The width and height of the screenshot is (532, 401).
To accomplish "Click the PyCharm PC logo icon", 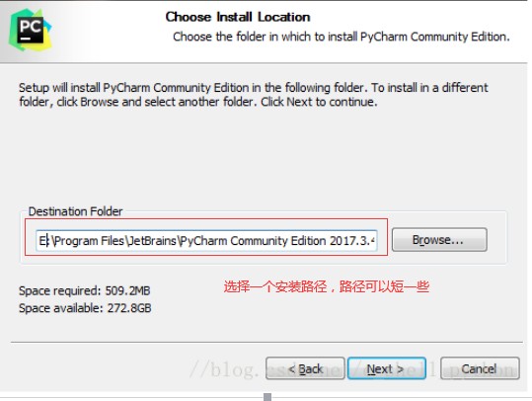I will [31, 30].
